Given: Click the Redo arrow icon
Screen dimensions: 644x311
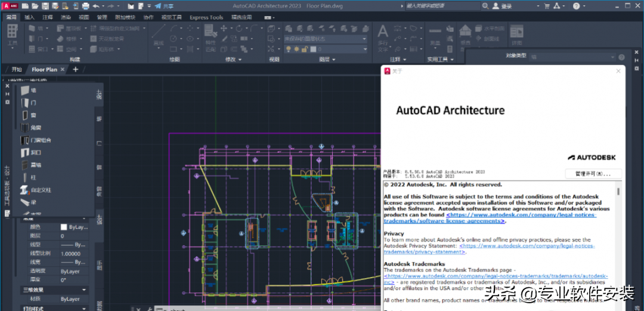Looking at the screenshot, I should pos(110,6).
